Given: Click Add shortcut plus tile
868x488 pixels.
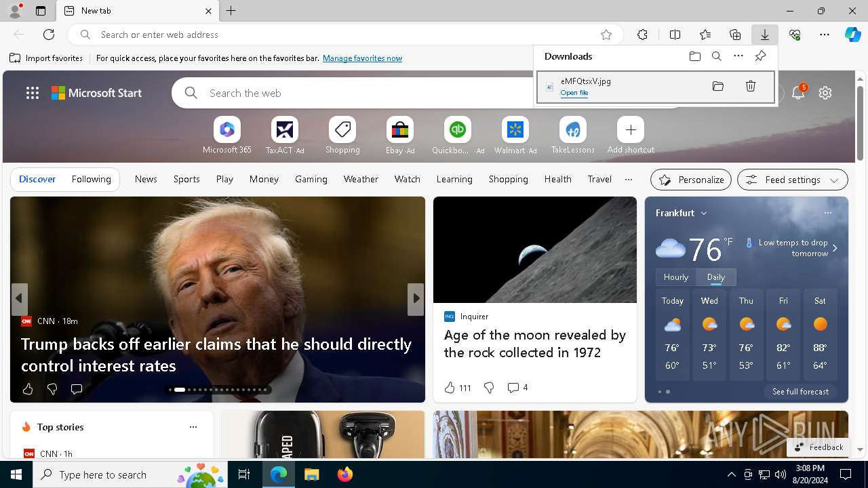Looking at the screenshot, I should [x=631, y=136].
